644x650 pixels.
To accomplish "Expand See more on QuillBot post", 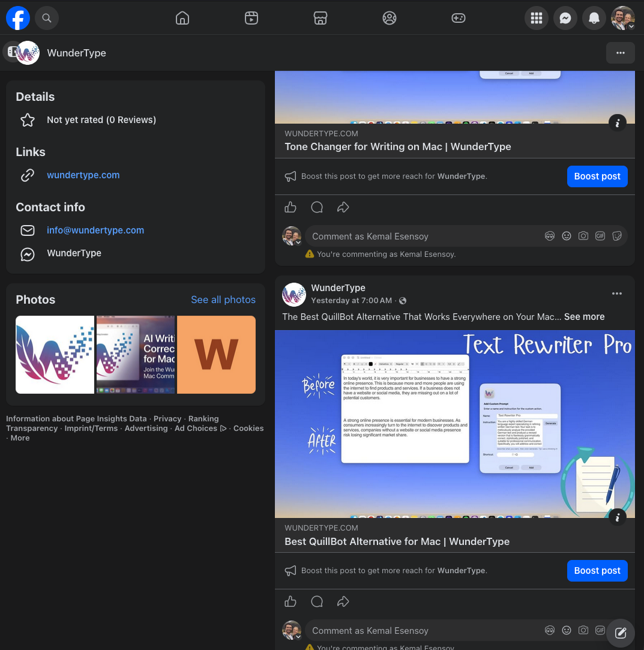I will click(x=585, y=317).
